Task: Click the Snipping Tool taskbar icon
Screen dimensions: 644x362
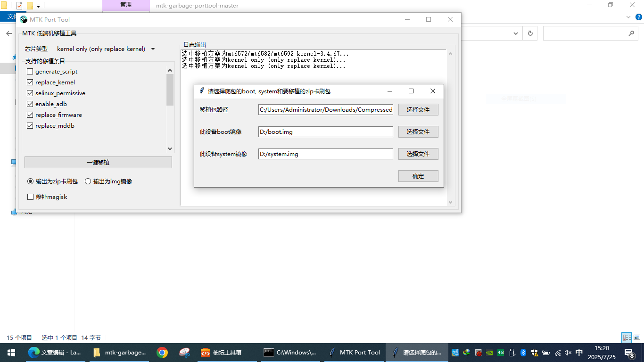Action: coord(184,353)
